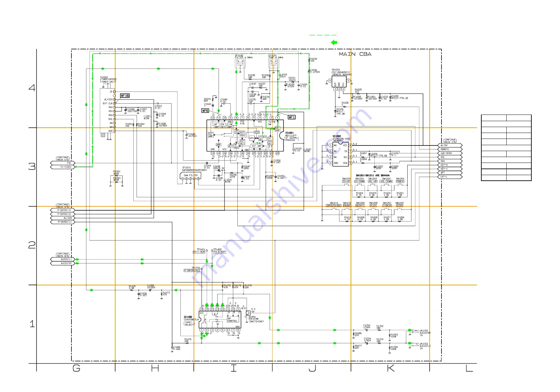Click the AUDIO(R) connector arrow under MAIN 3/6

[63, 263]
